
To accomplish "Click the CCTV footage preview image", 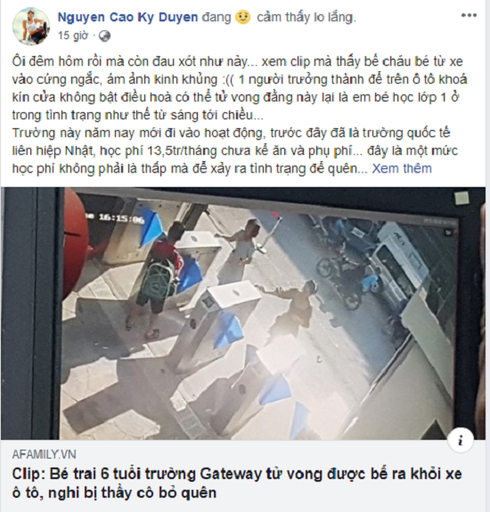I will [243, 313].
